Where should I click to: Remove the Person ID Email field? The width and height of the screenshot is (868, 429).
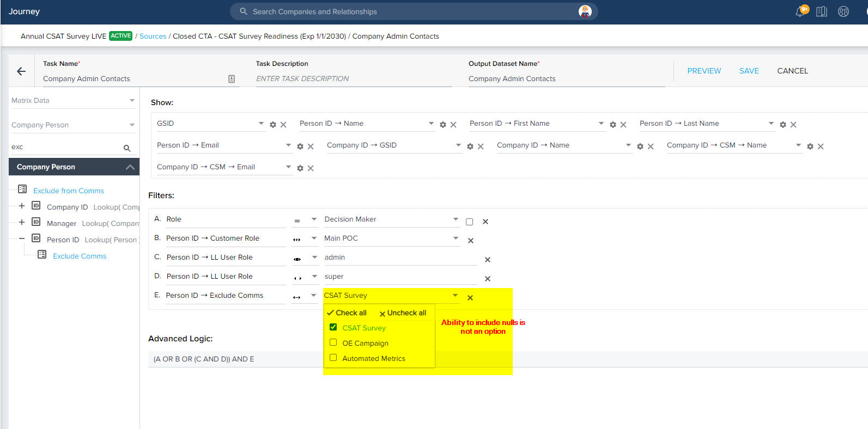[x=311, y=146]
